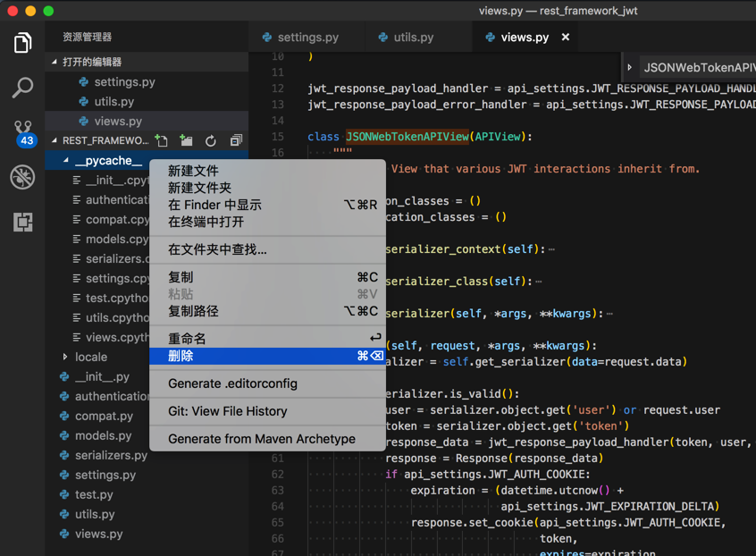The height and width of the screenshot is (556, 756).
Task: Choose Generate .editorconfig menu item
Action: [x=267, y=383]
